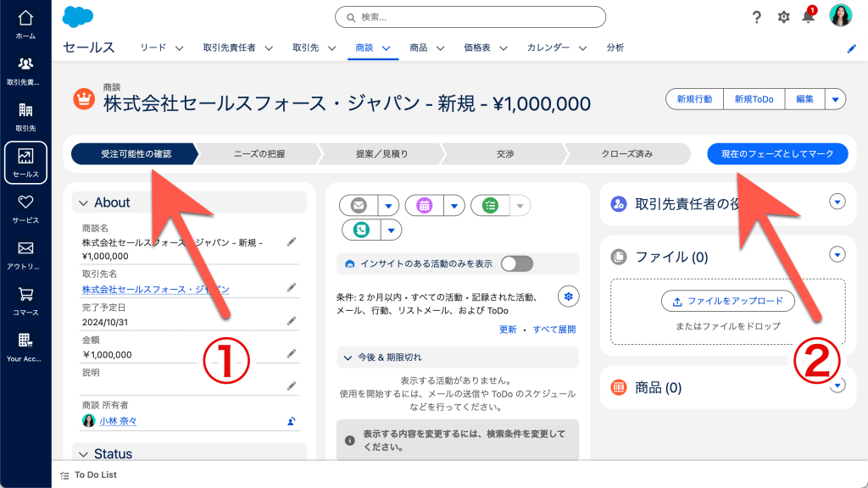This screenshot has height=488, width=868.
Task: Click the 更新 link
Action: point(508,330)
